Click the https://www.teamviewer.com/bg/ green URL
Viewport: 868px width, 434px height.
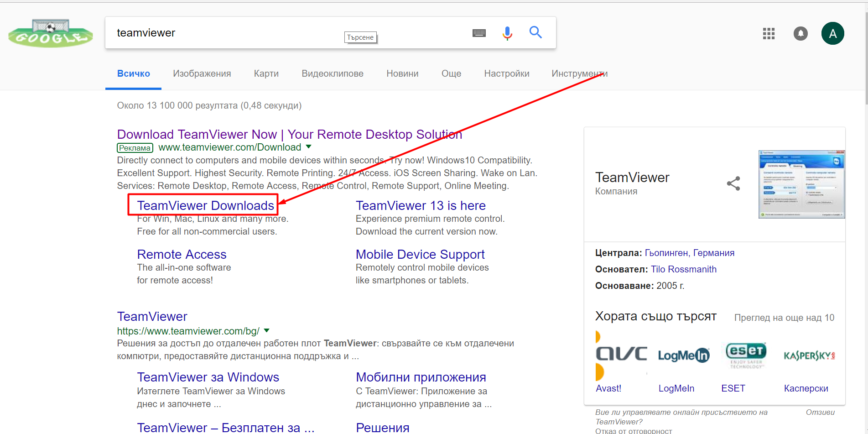coord(188,331)
